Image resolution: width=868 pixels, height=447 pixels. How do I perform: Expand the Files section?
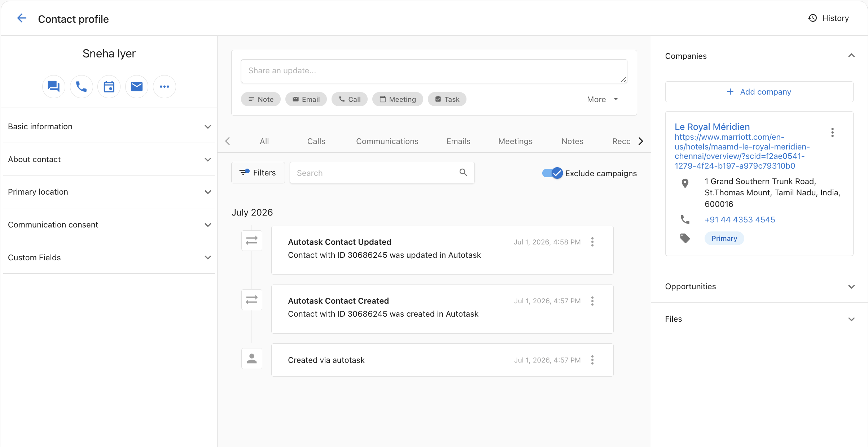coord(760,319)
